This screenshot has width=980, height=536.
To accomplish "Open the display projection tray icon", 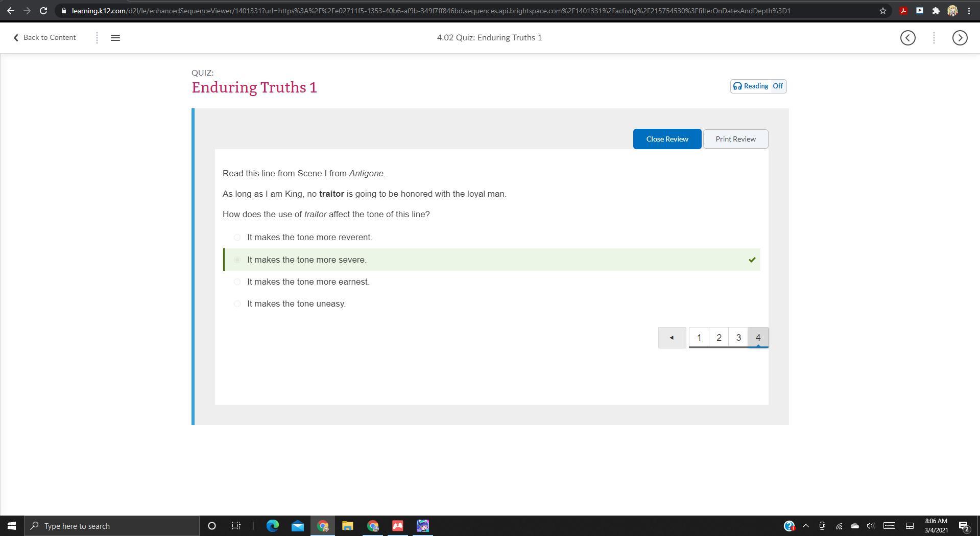I will click(910, 526).
